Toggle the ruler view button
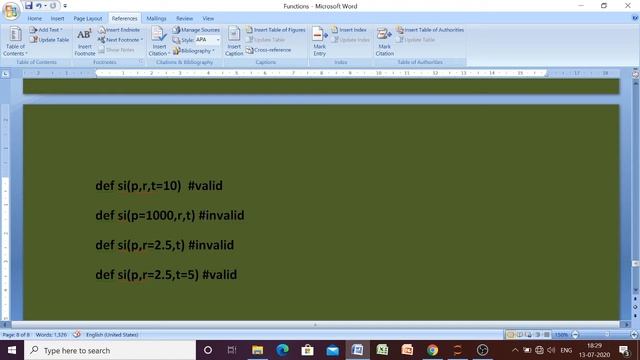 click(635, 74)
